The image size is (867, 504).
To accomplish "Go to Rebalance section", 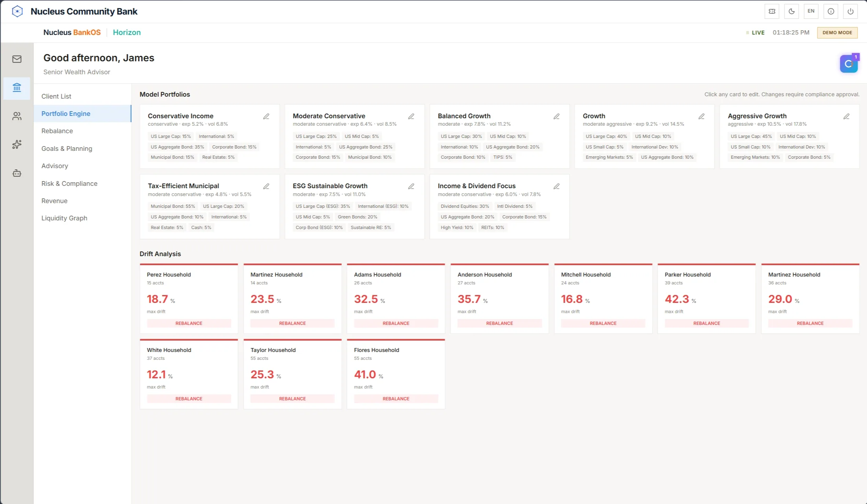I will tap(82, 131).
